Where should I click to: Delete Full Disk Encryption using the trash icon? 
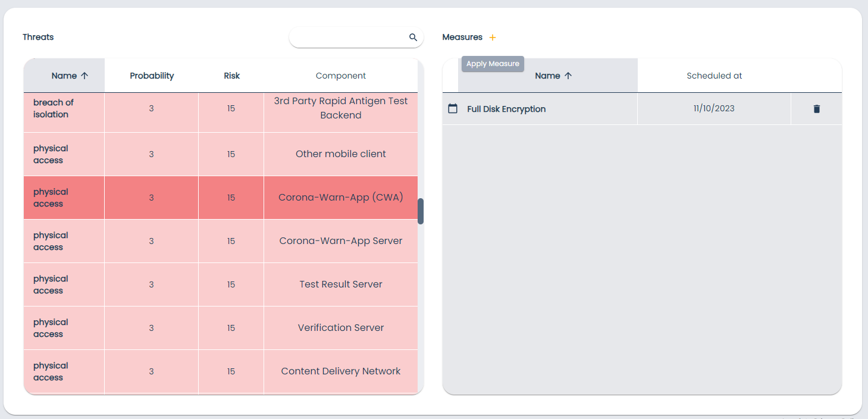816,108
